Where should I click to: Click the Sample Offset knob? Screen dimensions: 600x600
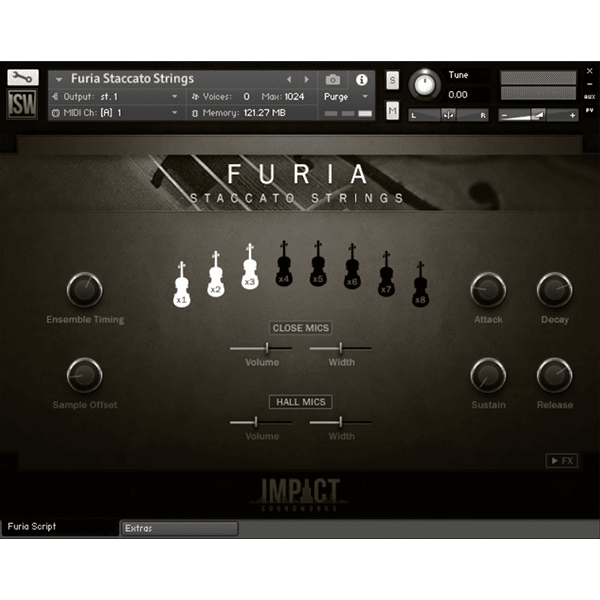pos(85,375)
